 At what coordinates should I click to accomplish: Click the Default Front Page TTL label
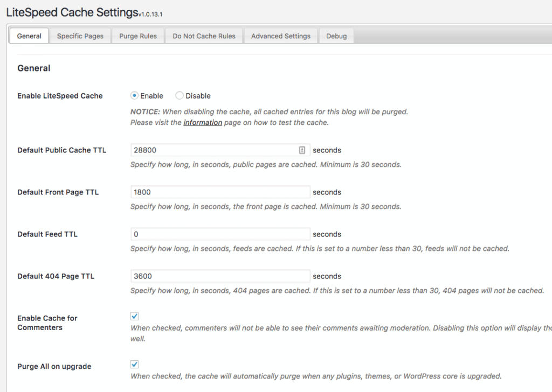58,192
